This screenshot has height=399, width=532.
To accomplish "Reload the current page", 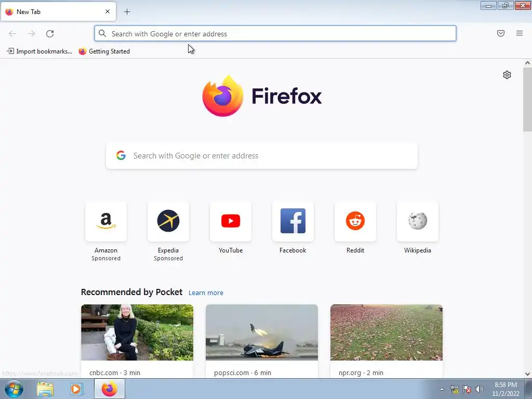I will pos(50,34).
